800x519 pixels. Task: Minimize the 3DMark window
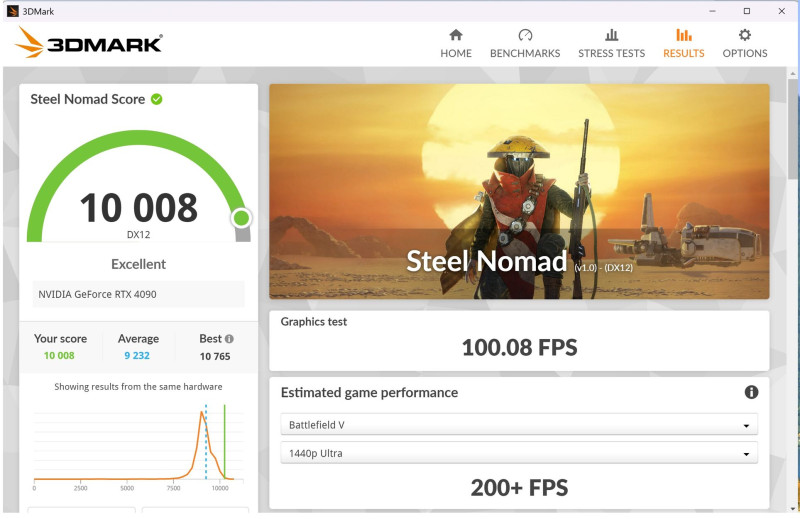pyautogui.click(x=712, y=11)
